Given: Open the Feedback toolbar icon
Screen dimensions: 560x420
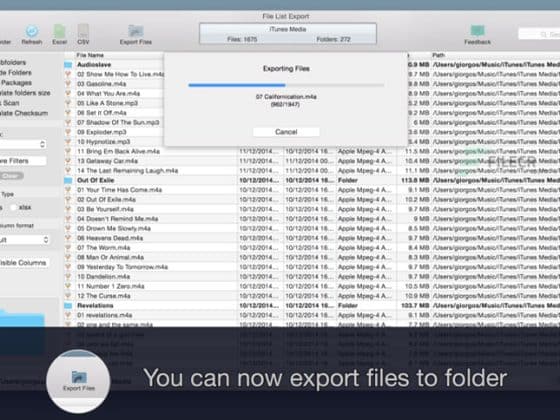Looking at the screenshot, I should (x=478, y=35).
